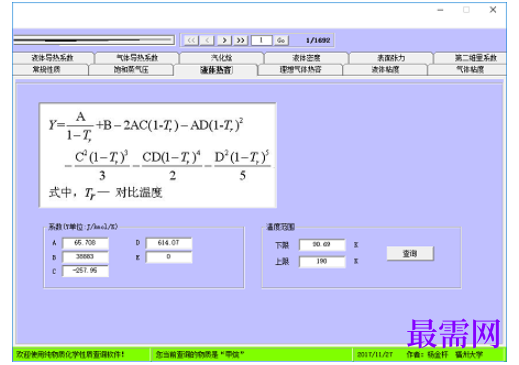Screen dimensions: 519x365
Task: Click the 欢迎使用 welcome message in status bar
Action: (x=70, y=355)
